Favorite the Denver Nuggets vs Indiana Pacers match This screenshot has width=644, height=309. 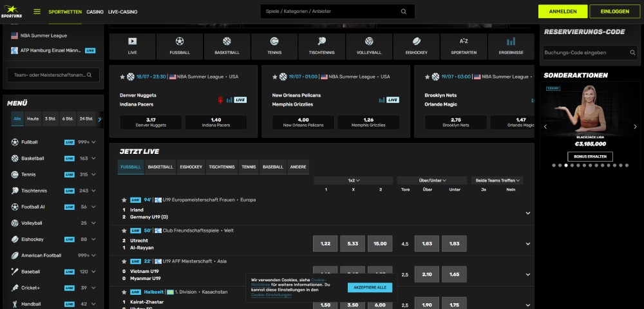pos(122,77)
